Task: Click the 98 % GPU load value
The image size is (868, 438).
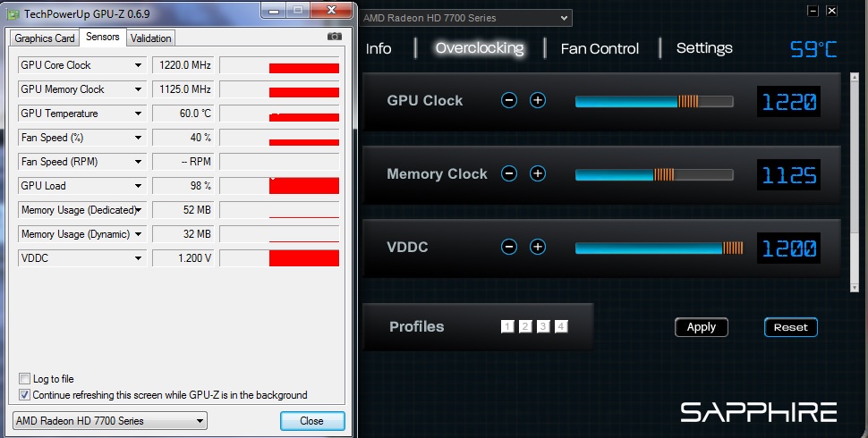Action: pyautogui.click(x=183, y=186)
